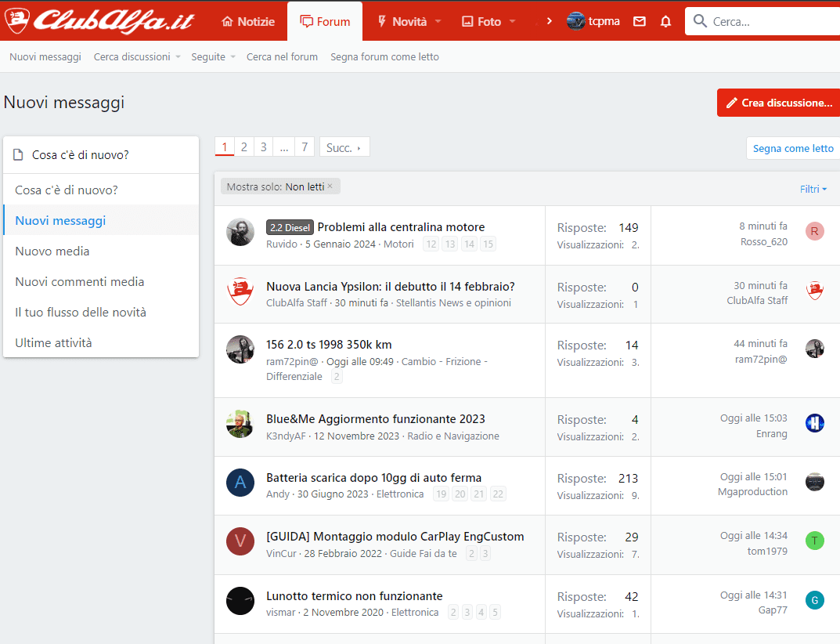Open VinCur's V avatar
The height and width of the screenshot is (644, 840).
click(240, 541)
